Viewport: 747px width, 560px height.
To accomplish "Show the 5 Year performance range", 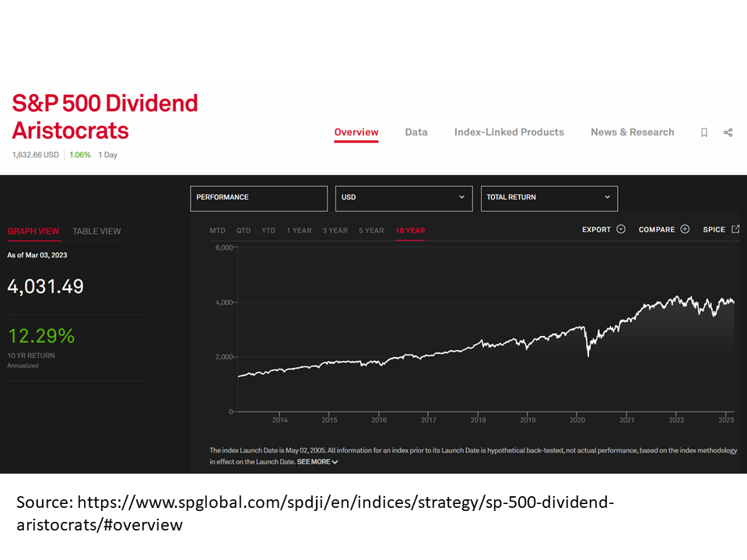I will pyautogui.click(x=371, y=230).
